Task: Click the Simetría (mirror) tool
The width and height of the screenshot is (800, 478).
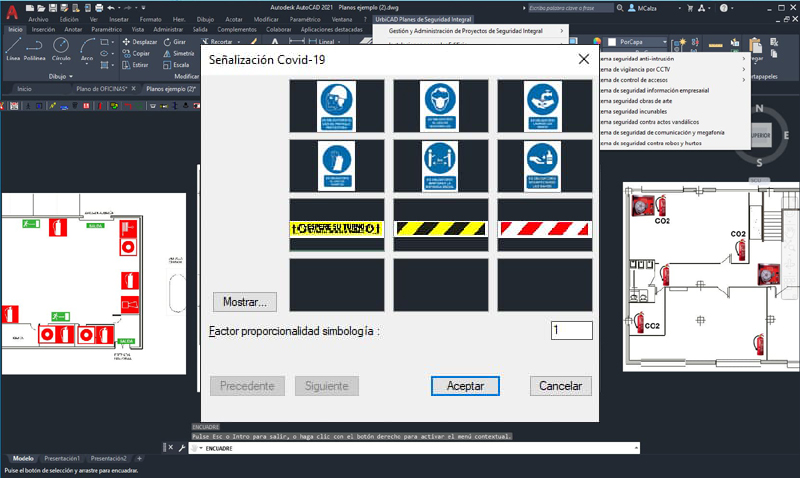Action: 179,53
